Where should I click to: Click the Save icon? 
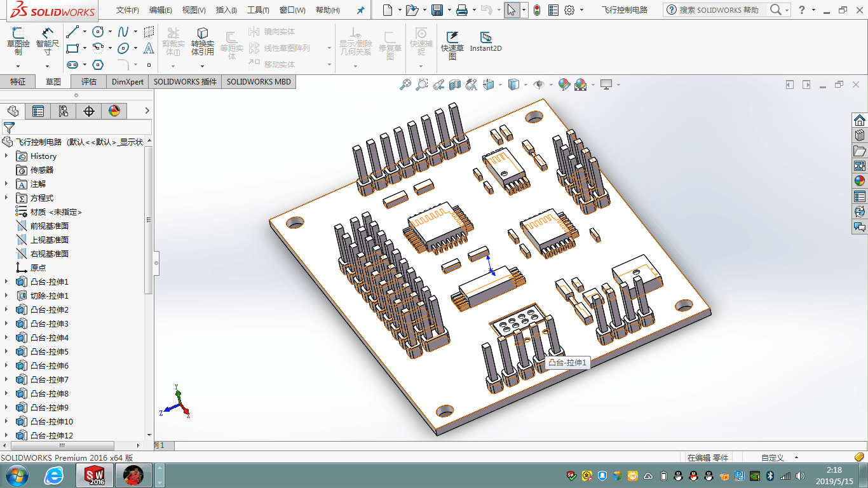437,10
